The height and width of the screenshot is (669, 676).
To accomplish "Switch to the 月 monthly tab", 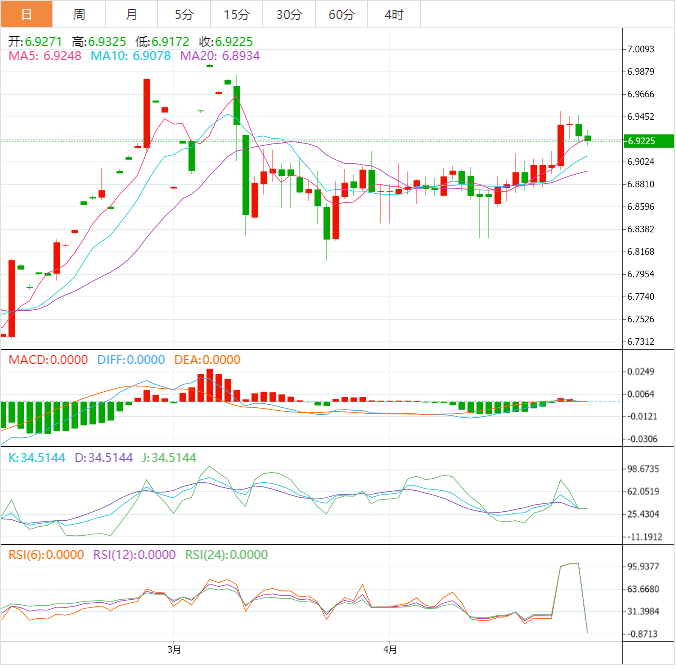I will click(x=131, y=14).
